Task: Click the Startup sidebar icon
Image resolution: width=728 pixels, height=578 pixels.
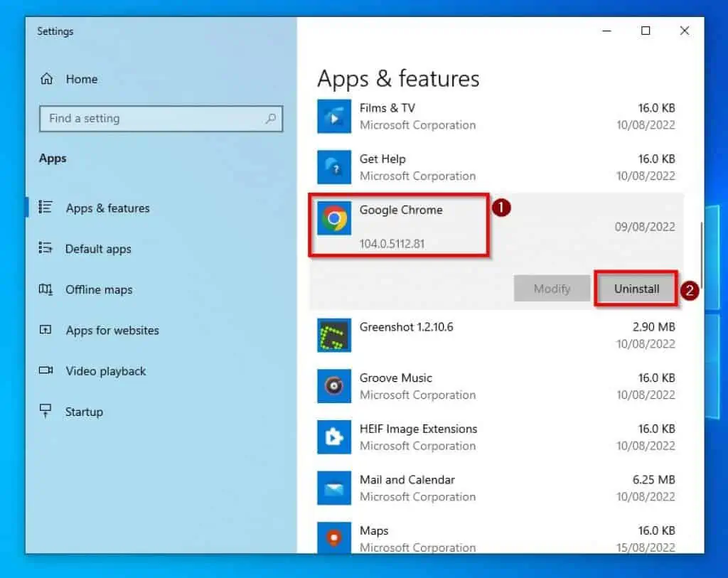Action: pos(45,410)
